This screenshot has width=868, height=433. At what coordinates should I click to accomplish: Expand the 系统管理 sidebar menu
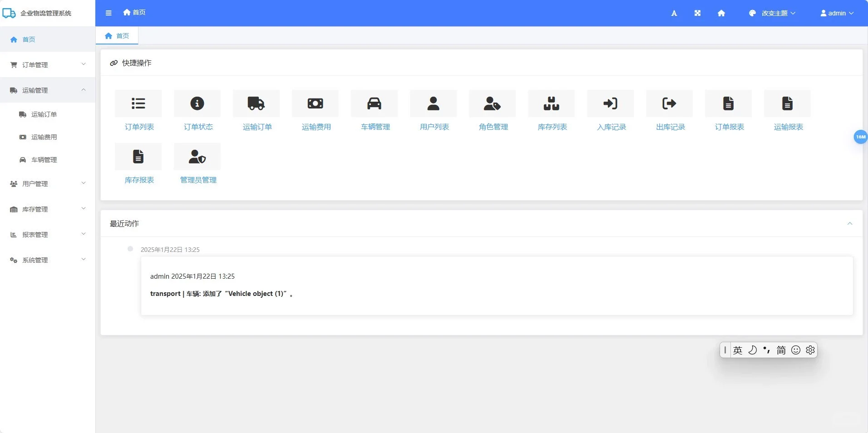coord(48,260)
